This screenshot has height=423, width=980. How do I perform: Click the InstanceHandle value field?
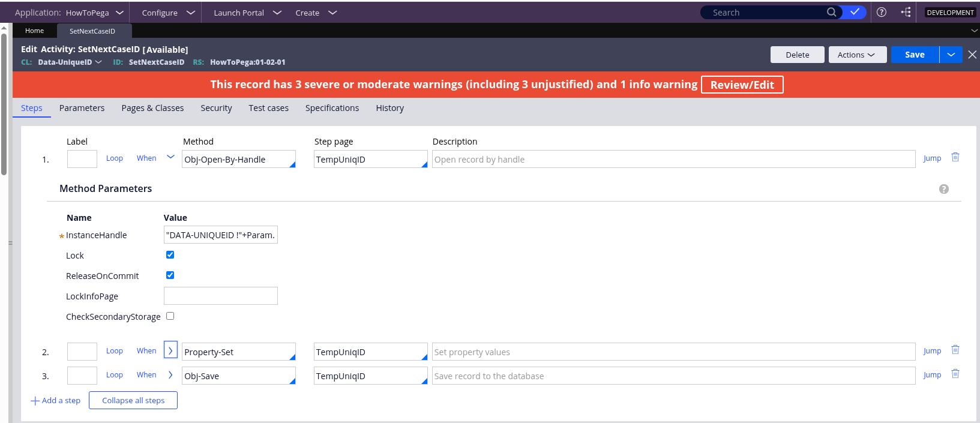[220, 235]
